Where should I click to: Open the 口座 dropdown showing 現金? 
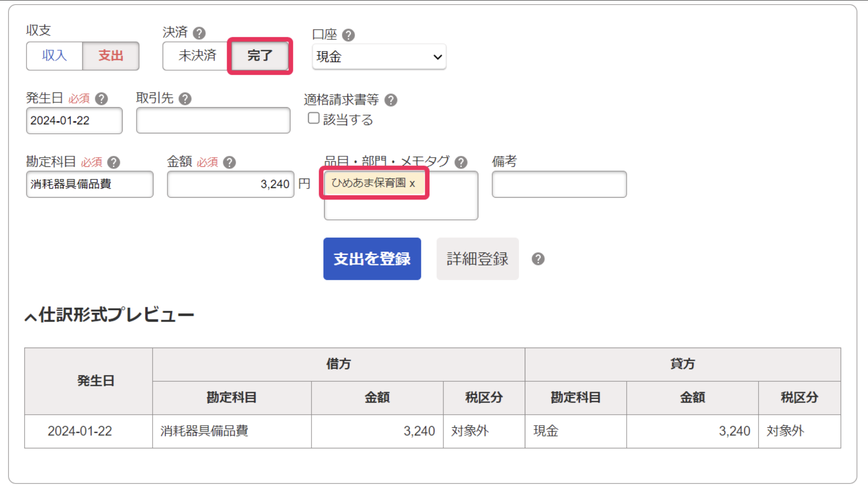click(x=379, y=57)
